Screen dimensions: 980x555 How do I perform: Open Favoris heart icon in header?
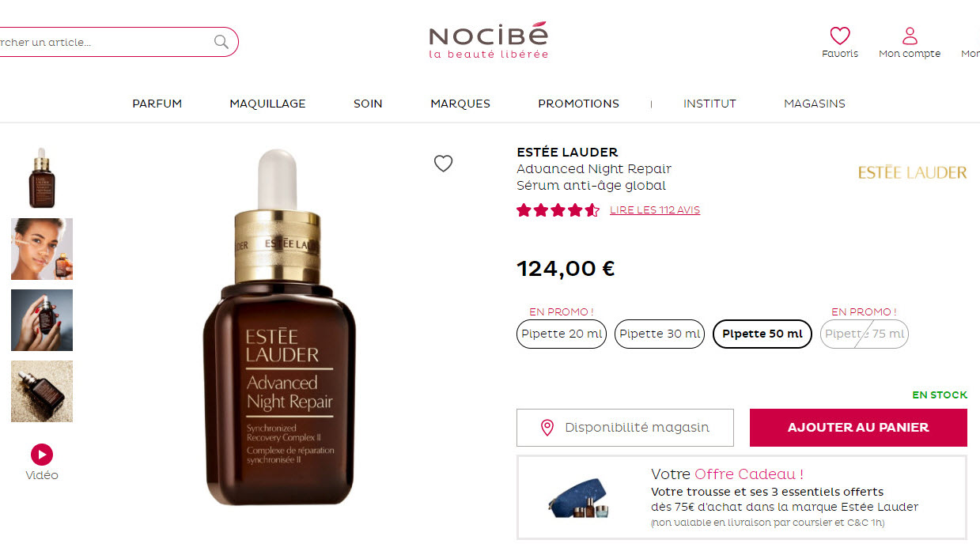840,36
